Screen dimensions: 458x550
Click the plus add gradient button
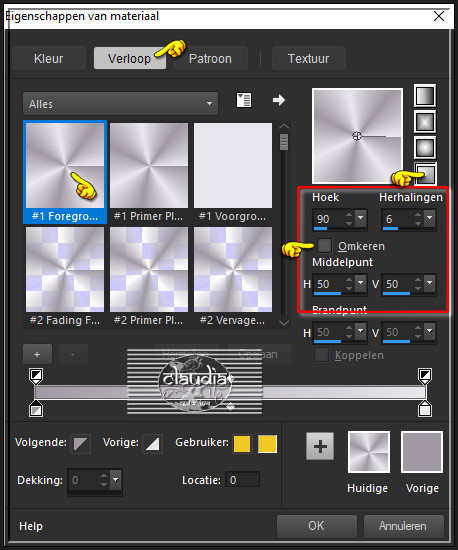point(37,354)
